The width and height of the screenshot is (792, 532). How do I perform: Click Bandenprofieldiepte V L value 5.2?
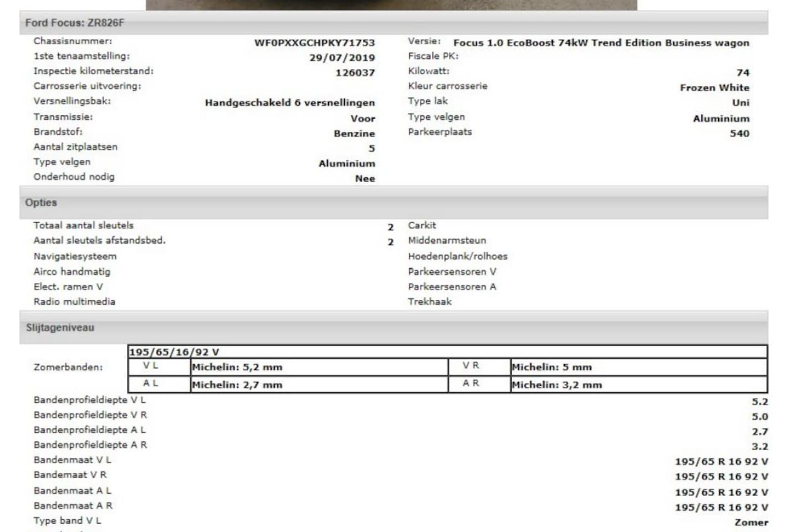[x=759, y=402]
